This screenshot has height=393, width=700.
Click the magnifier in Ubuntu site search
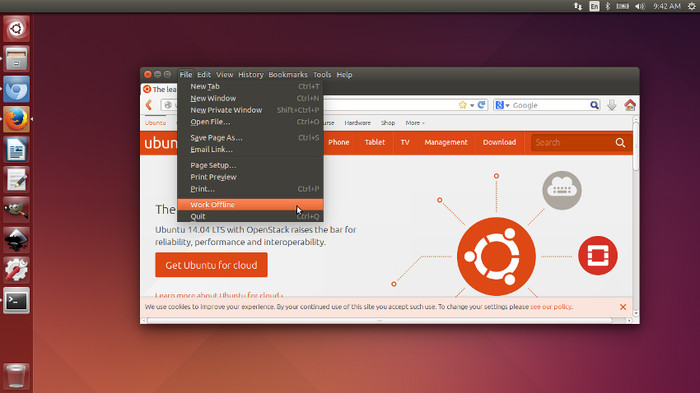coord(620,142)
